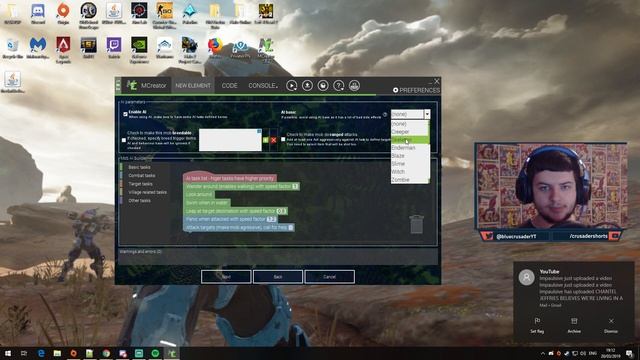Open the Malwarebytes desktop shortcut
Viewport: 640px width, 360px height.
tap(38, 48)
